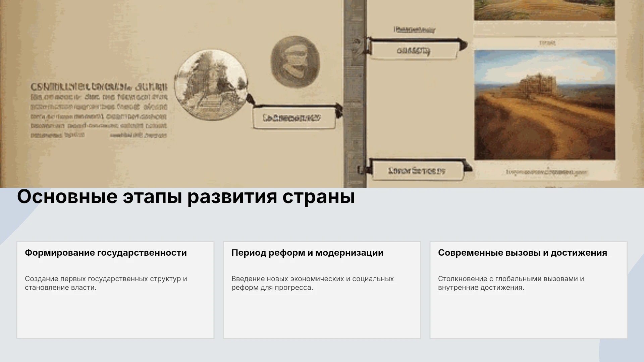Click empty area of the middle white card
The width and height of the screenshot is (644, 362).
[322, 315]
